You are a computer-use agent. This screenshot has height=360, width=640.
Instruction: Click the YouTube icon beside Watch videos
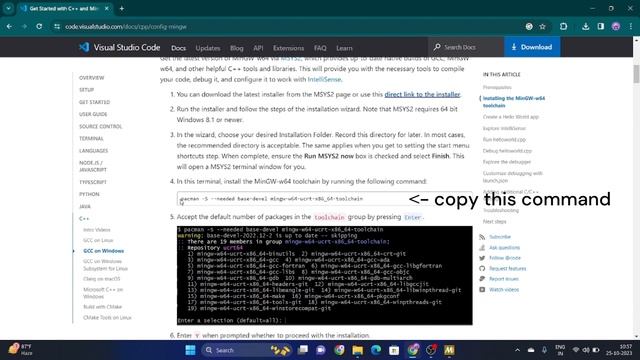tap(482, 289)
